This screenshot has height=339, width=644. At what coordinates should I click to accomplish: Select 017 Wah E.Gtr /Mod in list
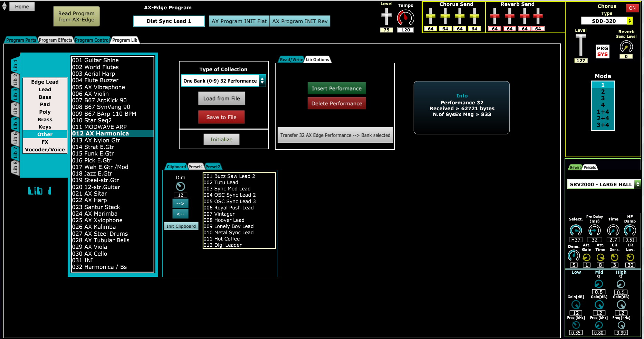pyautogui.click(x=100, y=167)
